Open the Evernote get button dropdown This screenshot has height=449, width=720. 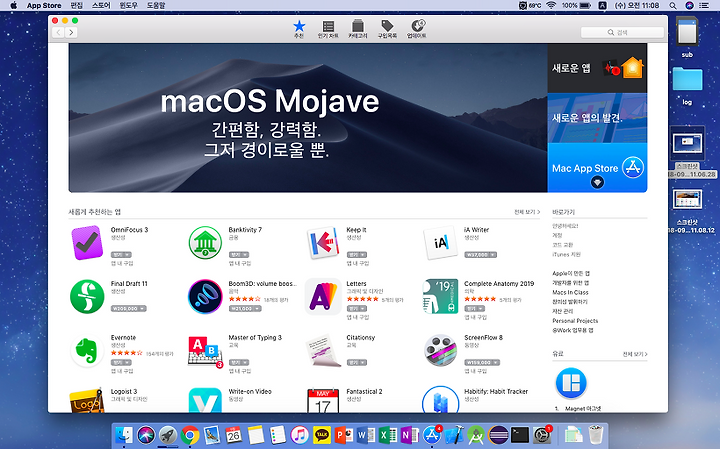point(121,362)
